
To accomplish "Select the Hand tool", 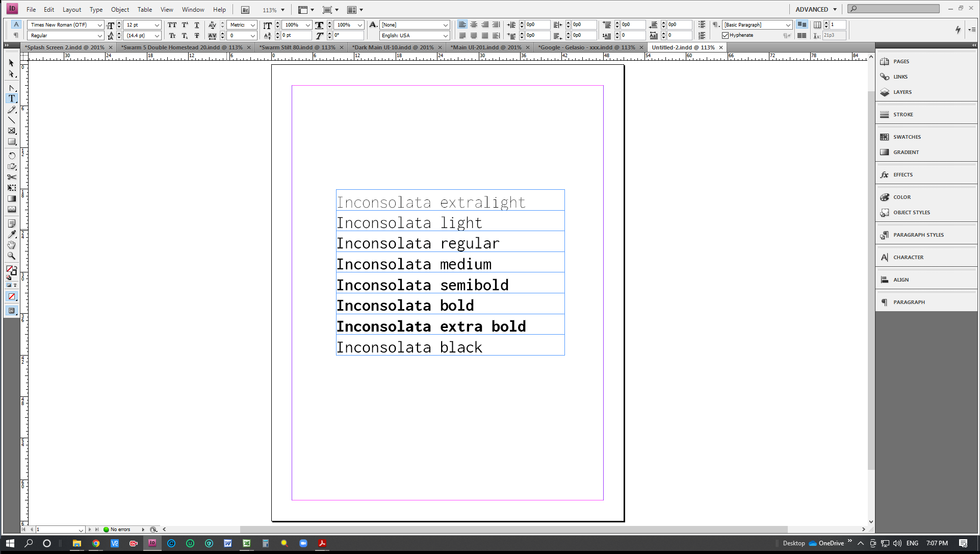I will tap(11, 245).
